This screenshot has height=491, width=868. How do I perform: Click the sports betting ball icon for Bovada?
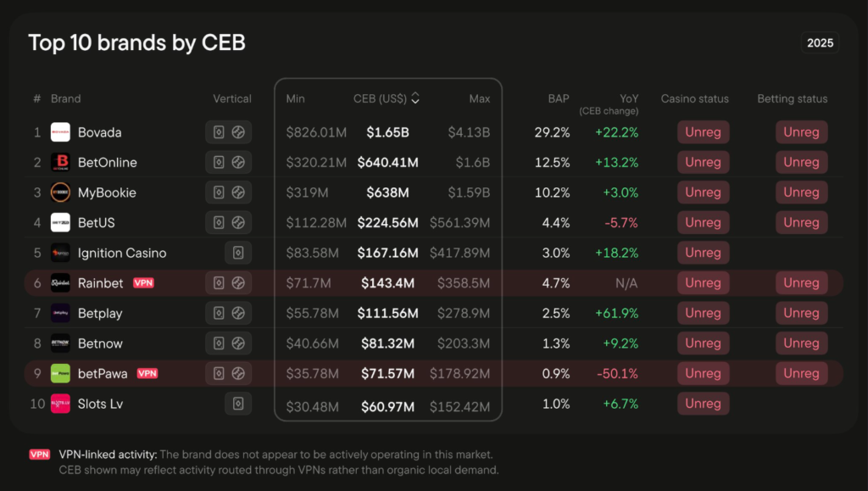tap(238, 132)
